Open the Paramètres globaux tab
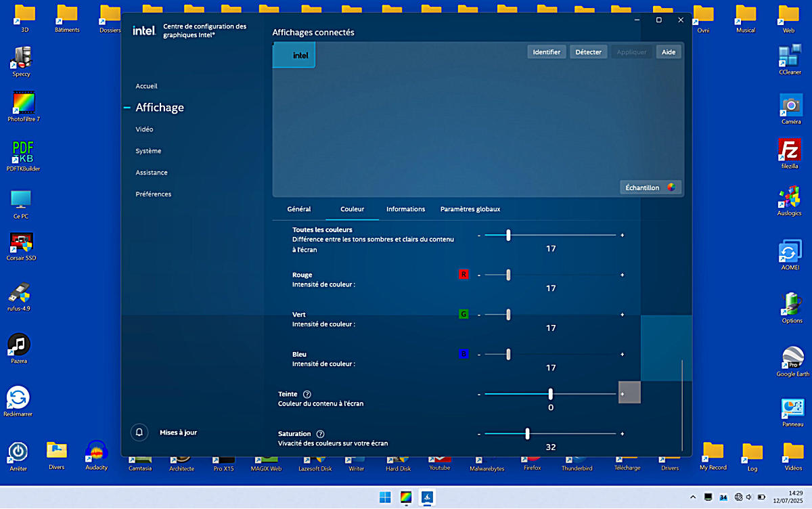This screenshot has width=812, height=509. pyautogui.click(x=470, y=209)
